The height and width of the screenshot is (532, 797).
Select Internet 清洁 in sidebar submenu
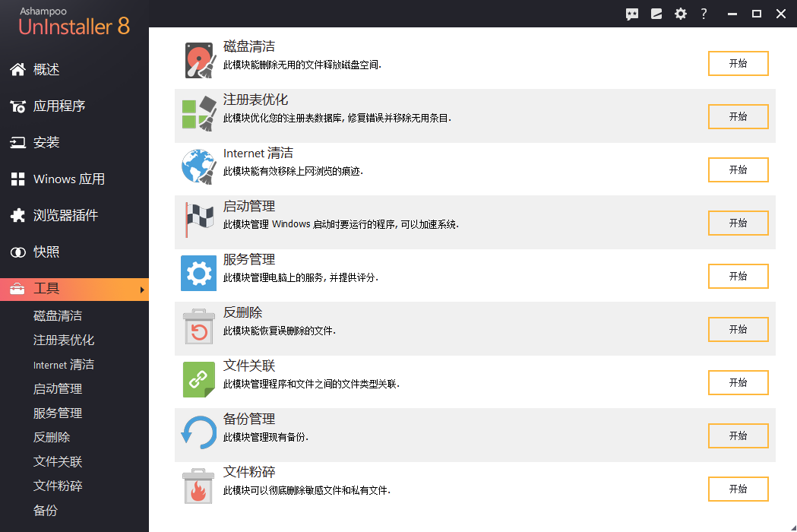click(64, 365)
